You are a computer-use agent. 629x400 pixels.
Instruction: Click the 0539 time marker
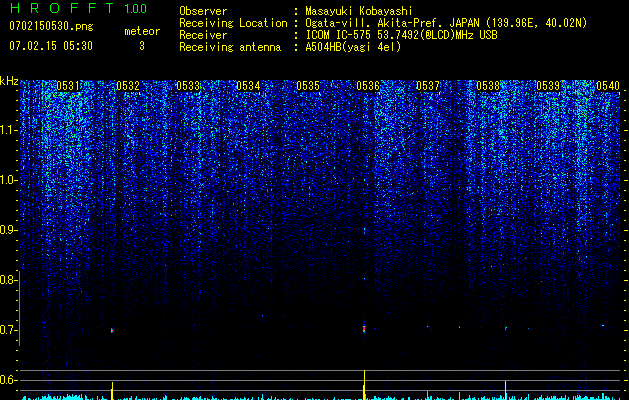[x=548, y=86]
